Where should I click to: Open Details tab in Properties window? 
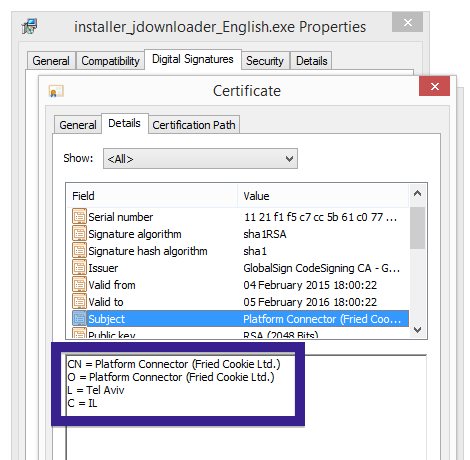pos(312,61)
